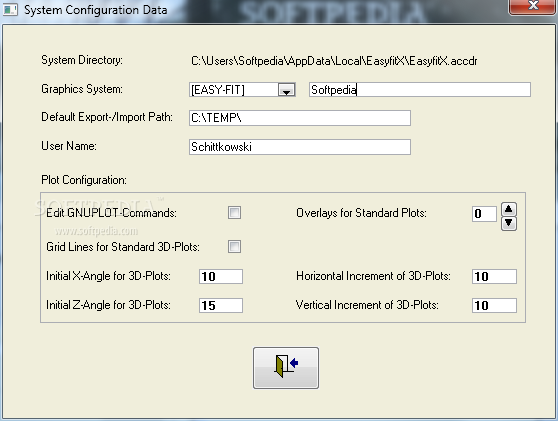Open the Graphics System dropdown arrow
This screenshot has height=421, width=558.
click(x=286, y=90)
